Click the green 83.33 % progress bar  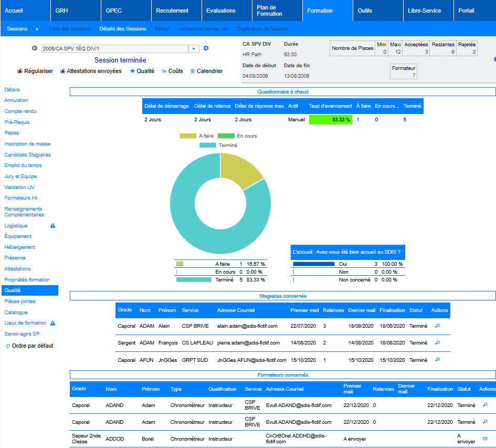[x=330, y=120]
